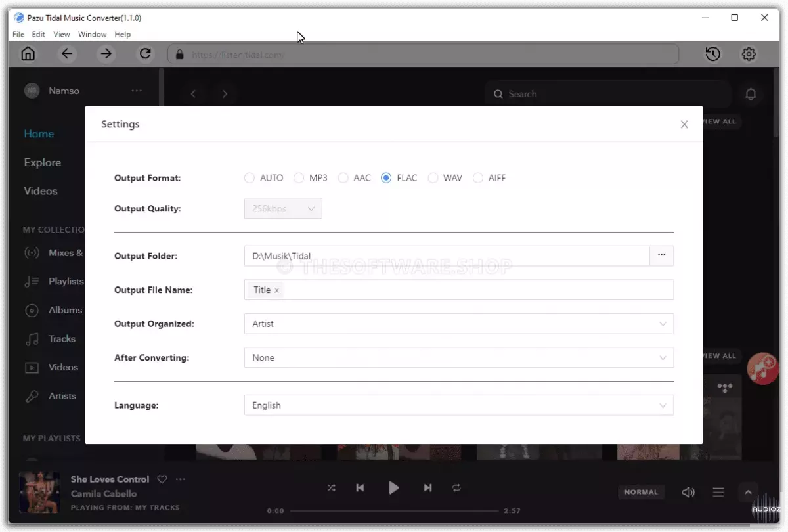This screenshot has width=788, height=532.
Task: Open the View menu
Action: coord(62,34)
